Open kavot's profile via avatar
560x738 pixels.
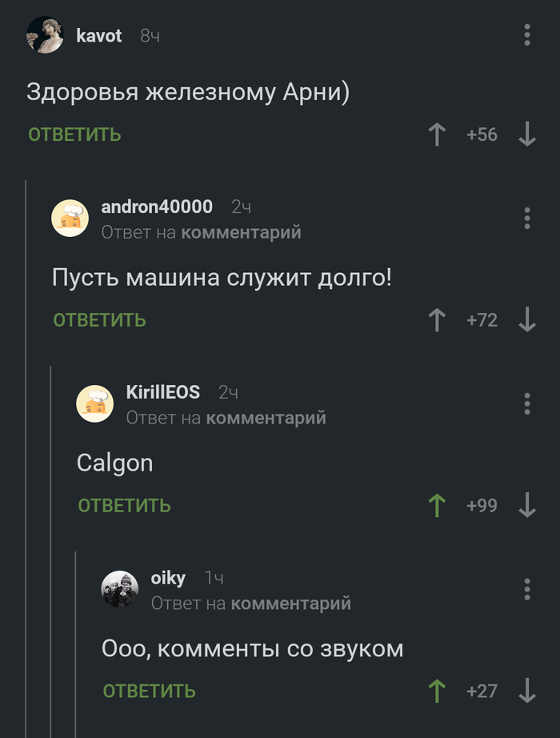coord(45,35)
